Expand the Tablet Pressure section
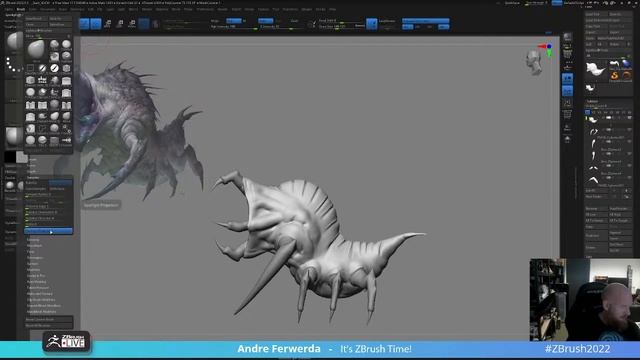Image resolution: width=640 pixels, height=360 pixels. point(38,288)
